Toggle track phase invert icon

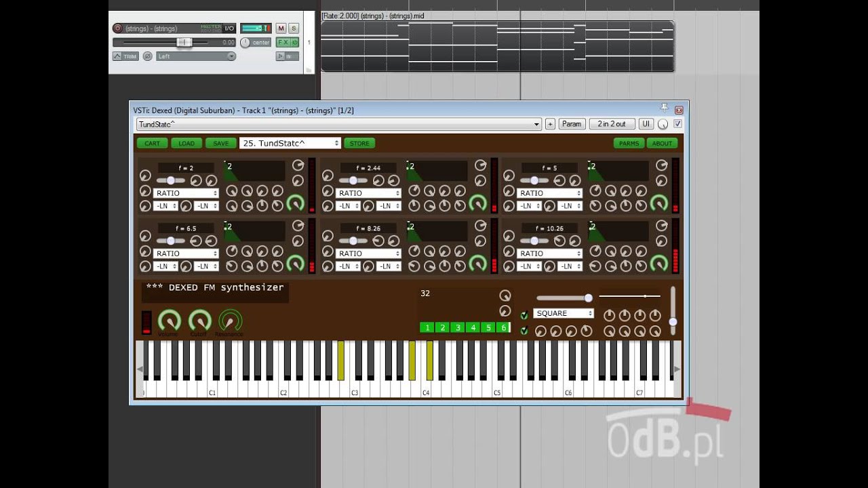pyautogui.click(x=147, y=56)
